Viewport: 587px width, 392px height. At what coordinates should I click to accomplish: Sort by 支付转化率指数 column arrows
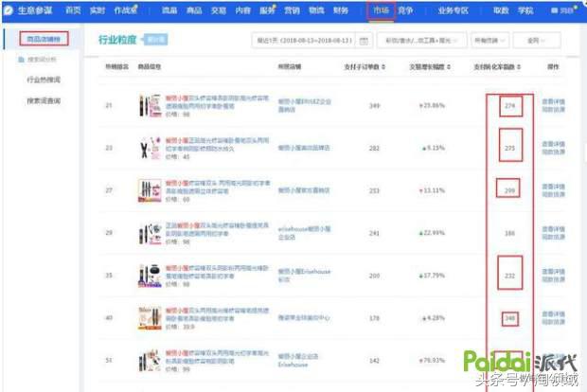point(519,67)
